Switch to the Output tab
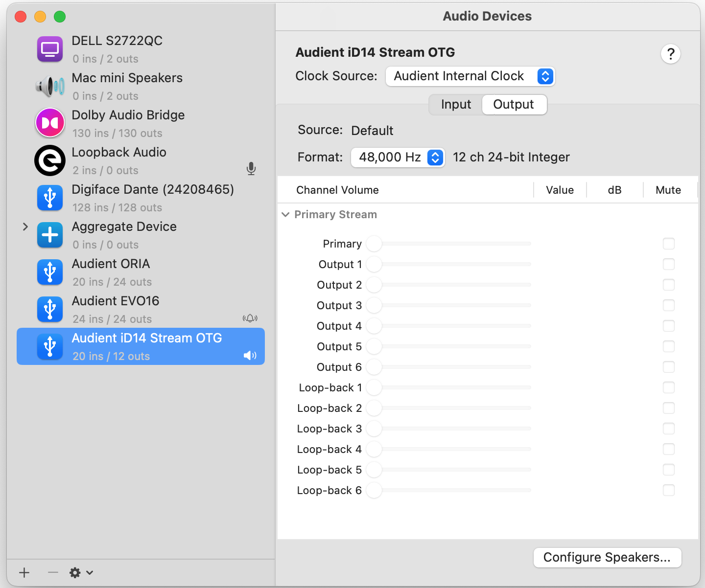This screenshot has width=705, height=588. (x=514, y=105)
